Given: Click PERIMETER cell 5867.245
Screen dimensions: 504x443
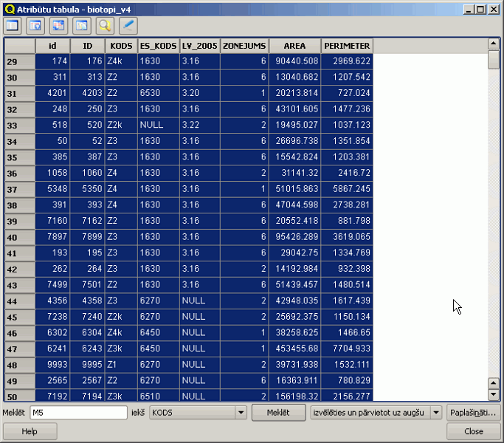Looking at the screenshot, I should tap(347, 189).
